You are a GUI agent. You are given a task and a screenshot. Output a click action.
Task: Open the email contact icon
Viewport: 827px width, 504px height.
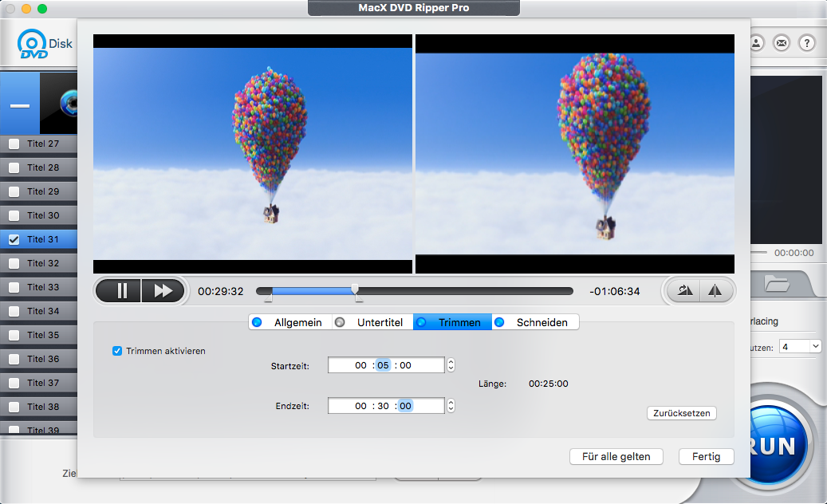coord(782,43)
